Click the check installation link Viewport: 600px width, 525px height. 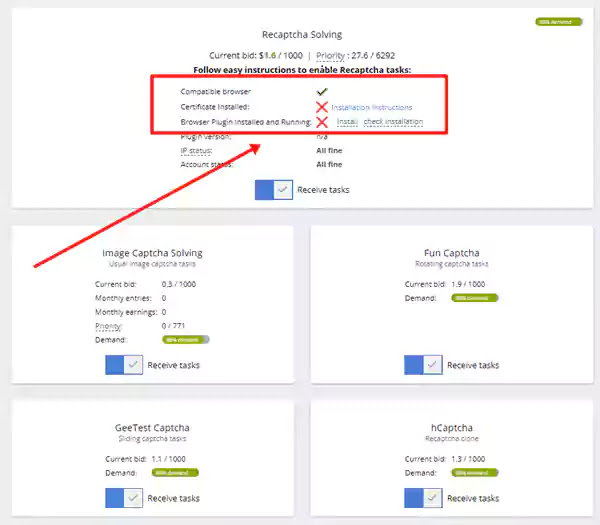click(x=393, y=122)
